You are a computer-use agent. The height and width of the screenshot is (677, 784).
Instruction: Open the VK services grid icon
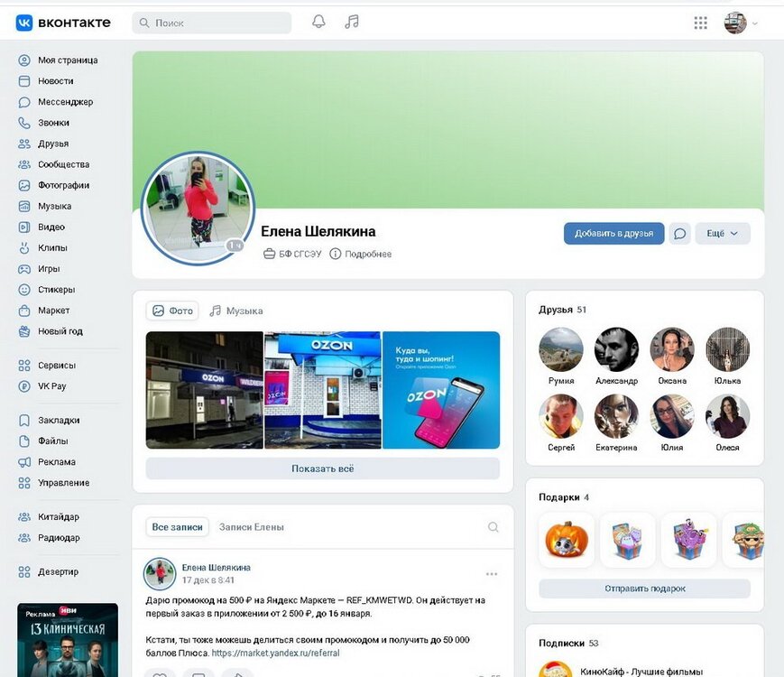pos(700,23)
